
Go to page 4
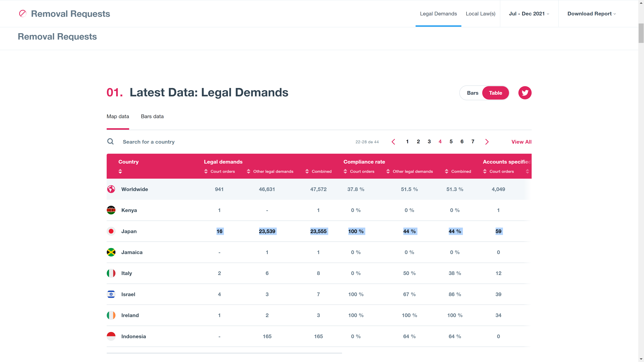pos(440,142)
